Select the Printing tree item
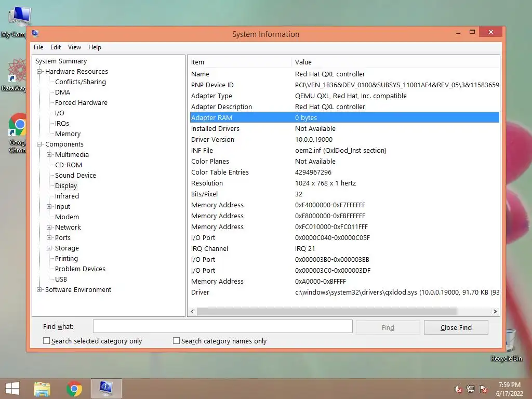Screen dimensions: 532x399 point(66,259)
